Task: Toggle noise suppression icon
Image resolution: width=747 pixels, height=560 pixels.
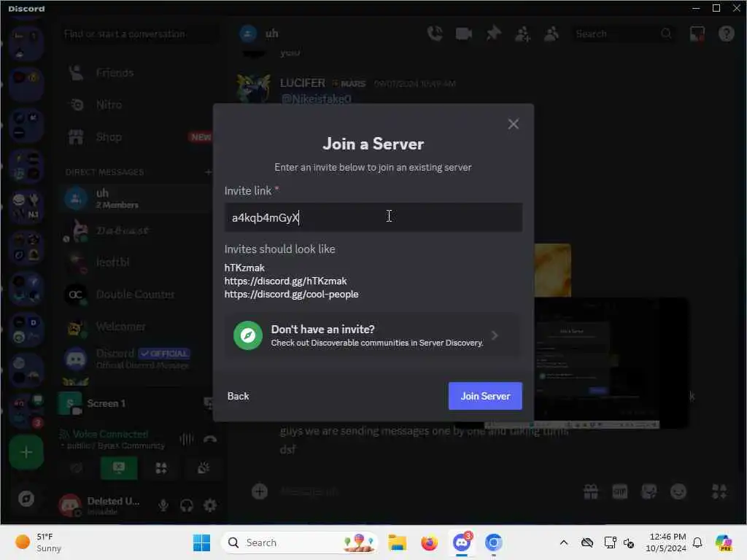Action: (x=186, y=439)
